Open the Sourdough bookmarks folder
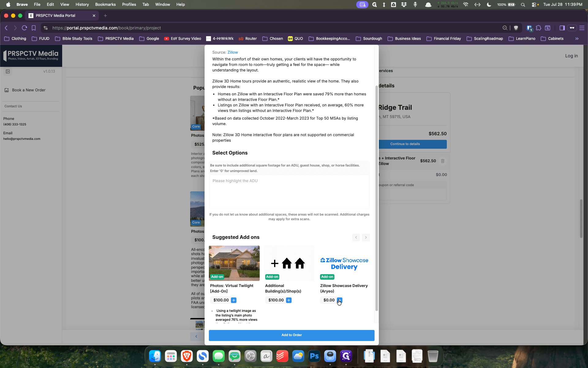This screenshot has height=368, width=588. coord(369,39)
